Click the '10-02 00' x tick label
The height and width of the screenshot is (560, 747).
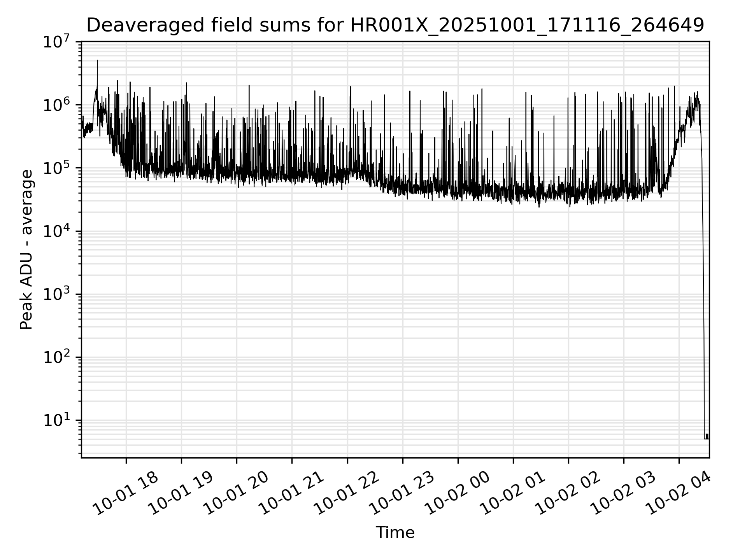[458, 493]
